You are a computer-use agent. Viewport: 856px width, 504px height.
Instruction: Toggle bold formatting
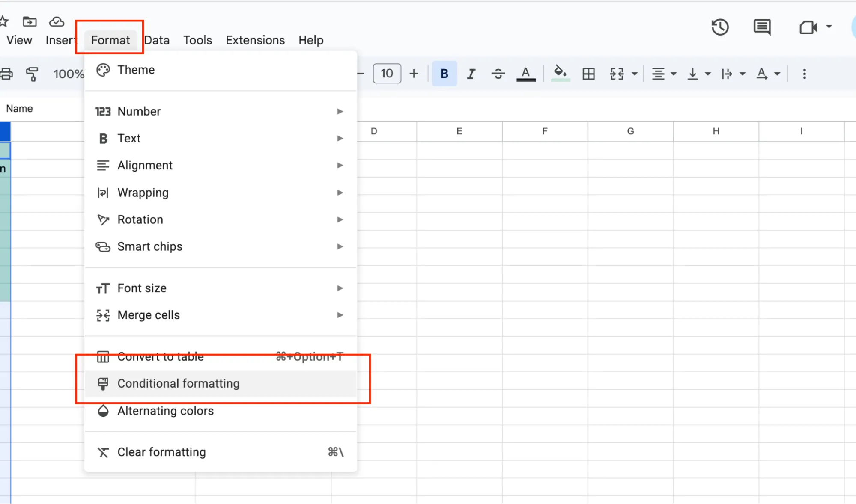444,73
